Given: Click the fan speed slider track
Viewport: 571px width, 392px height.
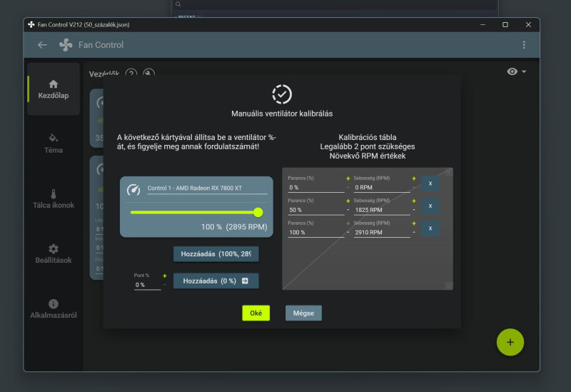Looking at the screenshot, I should (x=197, y=212).
